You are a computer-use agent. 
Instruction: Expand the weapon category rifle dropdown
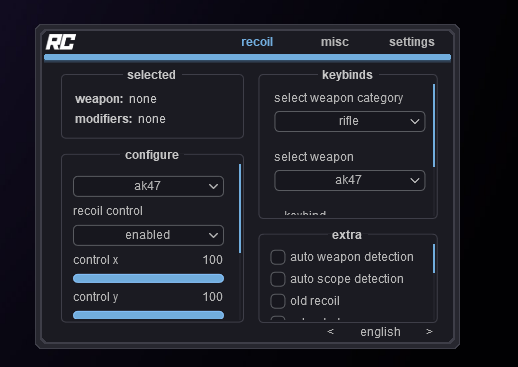pos(350,121)
